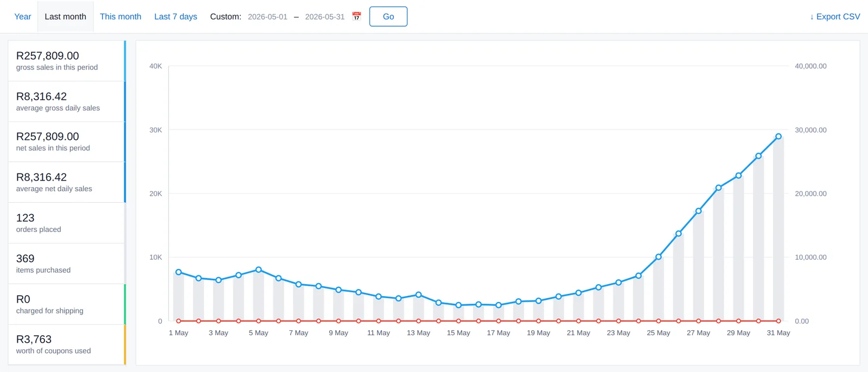Select the 13 May blue data point
868x372 pixels.
tap(418, 295)
